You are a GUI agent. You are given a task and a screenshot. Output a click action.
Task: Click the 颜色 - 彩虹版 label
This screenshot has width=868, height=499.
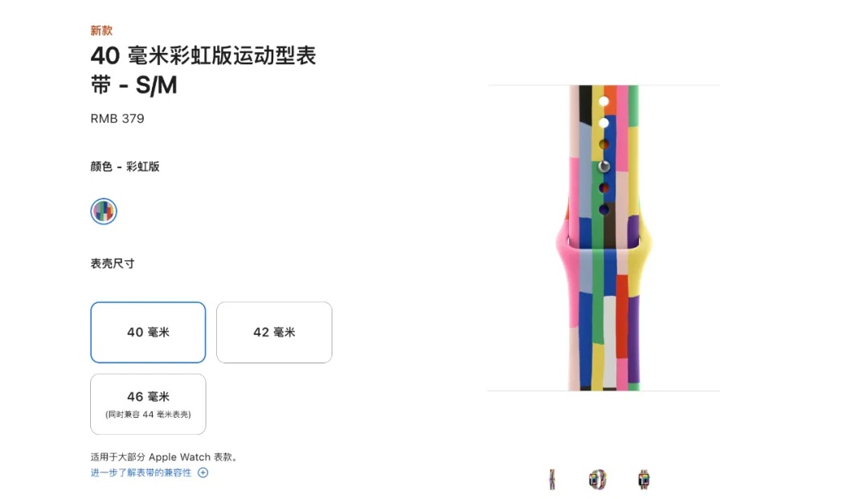point(125,166)
